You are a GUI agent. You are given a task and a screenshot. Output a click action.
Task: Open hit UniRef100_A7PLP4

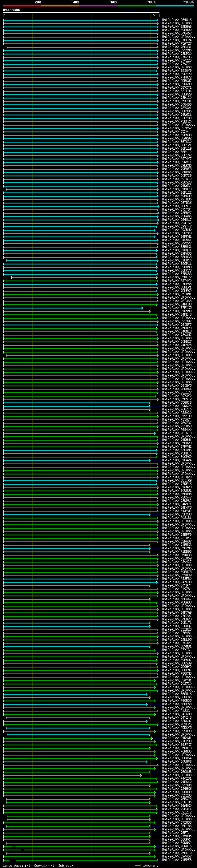[x=177, y=40]
